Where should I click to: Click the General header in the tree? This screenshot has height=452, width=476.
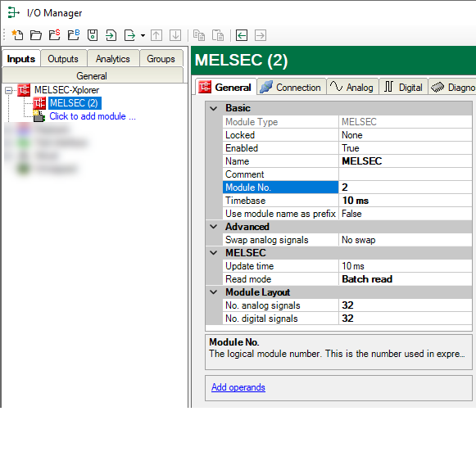tap(93, 75)
